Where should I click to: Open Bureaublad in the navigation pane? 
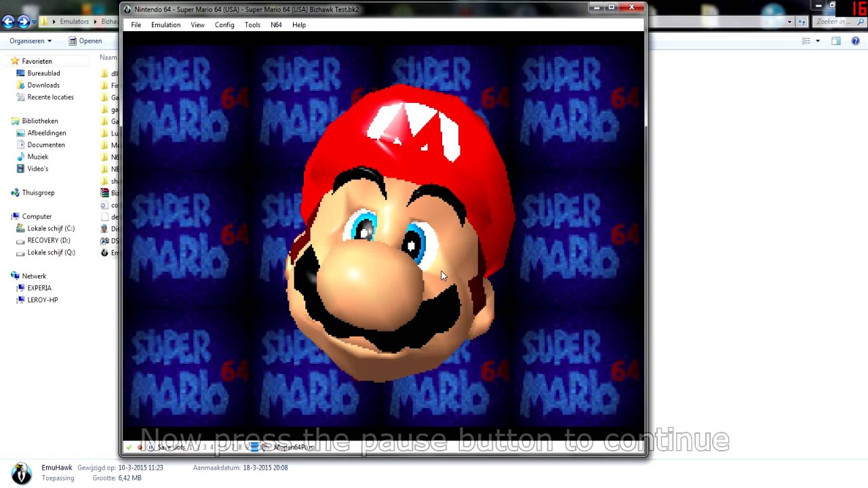43,73
